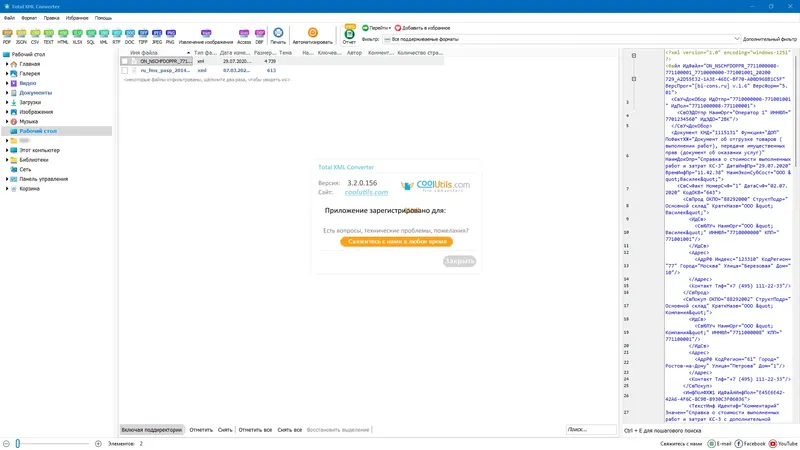
Task: Convert to CSV format
Action: tap(35, 36)
